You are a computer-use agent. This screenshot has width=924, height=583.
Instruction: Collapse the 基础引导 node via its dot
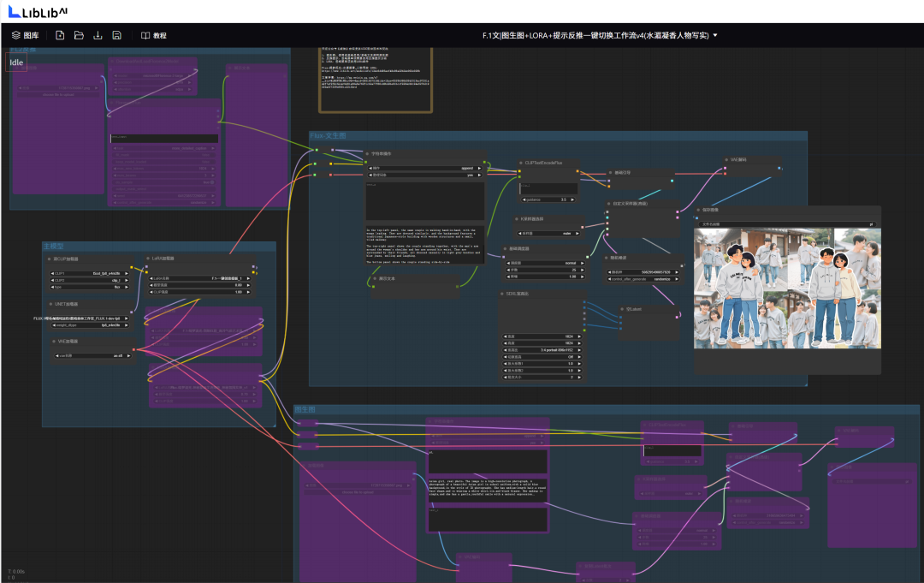click(611, 173)
